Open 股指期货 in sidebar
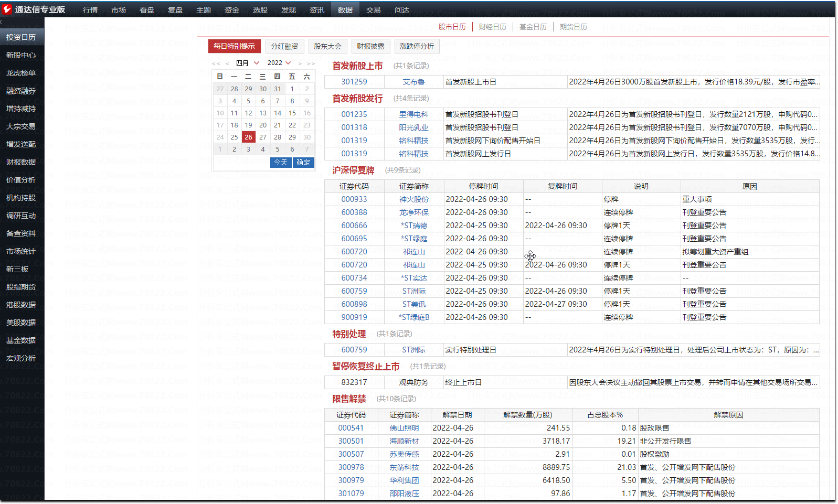Screen dimensions: 838x504 (x=22, y=287)
